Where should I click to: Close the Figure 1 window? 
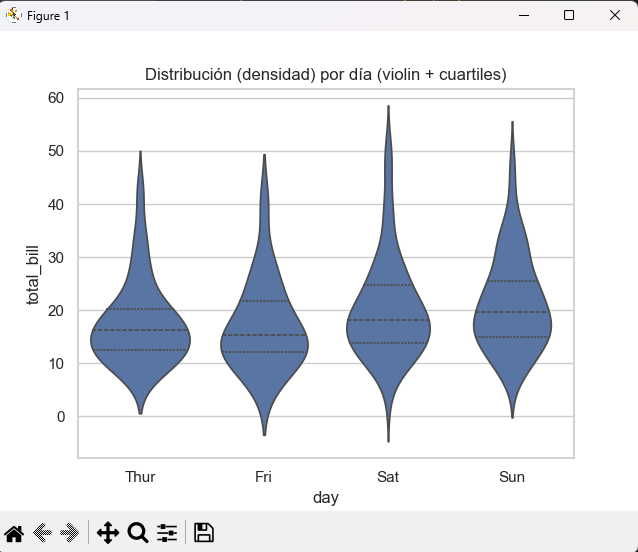pos(615,16)
